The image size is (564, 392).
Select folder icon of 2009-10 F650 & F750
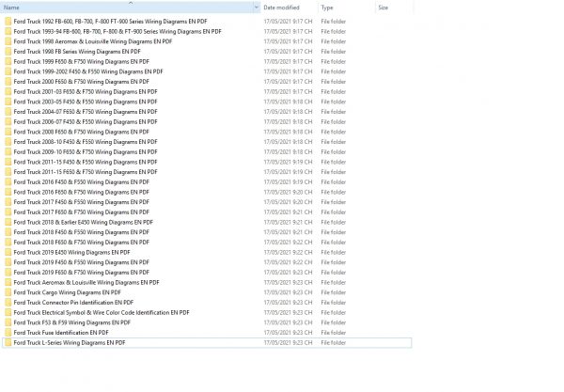coord(8,152)
